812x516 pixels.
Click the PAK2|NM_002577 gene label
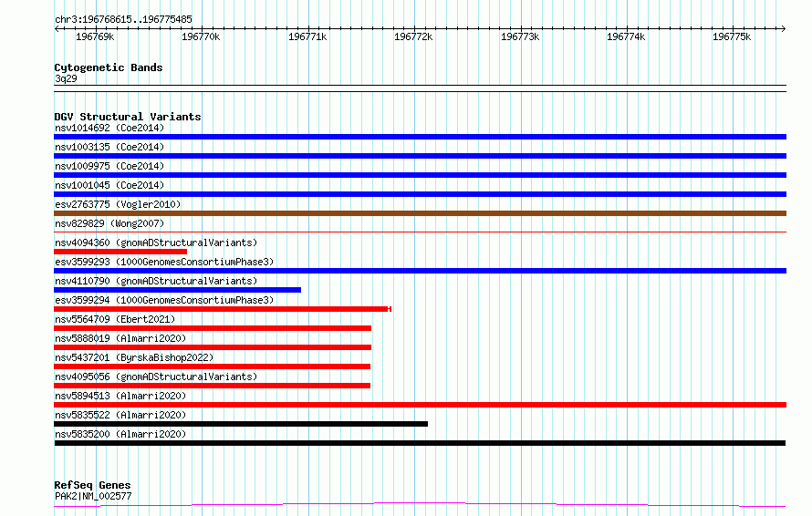93,496
